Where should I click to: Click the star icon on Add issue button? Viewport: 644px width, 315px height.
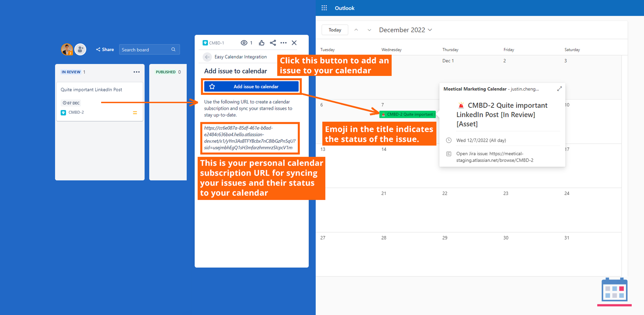tap(212, 86)
